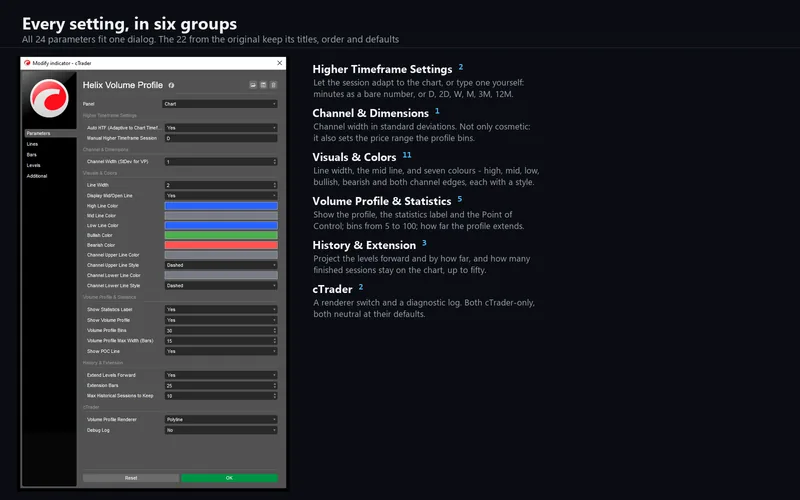Toggle the Debug Log No setting
800x500 pixels.
[x=221, y=430]
